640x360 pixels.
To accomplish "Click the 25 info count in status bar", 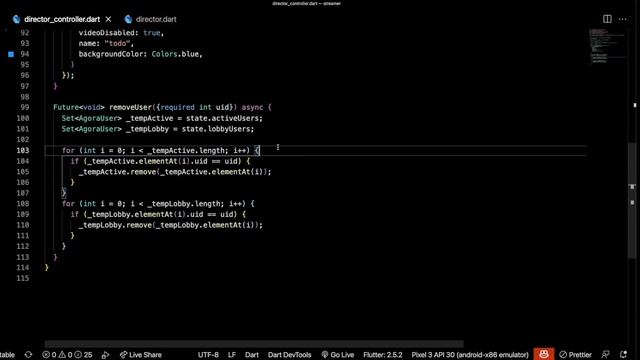I will (84, 355).
